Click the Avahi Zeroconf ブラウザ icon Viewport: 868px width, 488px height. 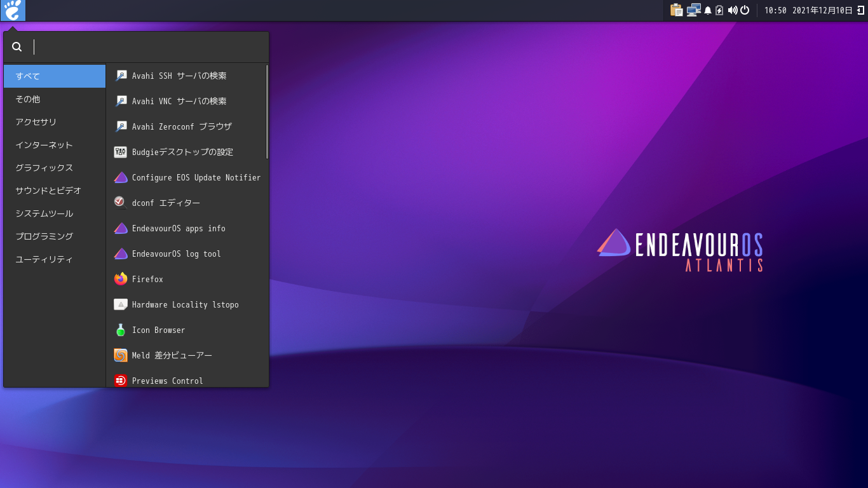coord(121,126)
